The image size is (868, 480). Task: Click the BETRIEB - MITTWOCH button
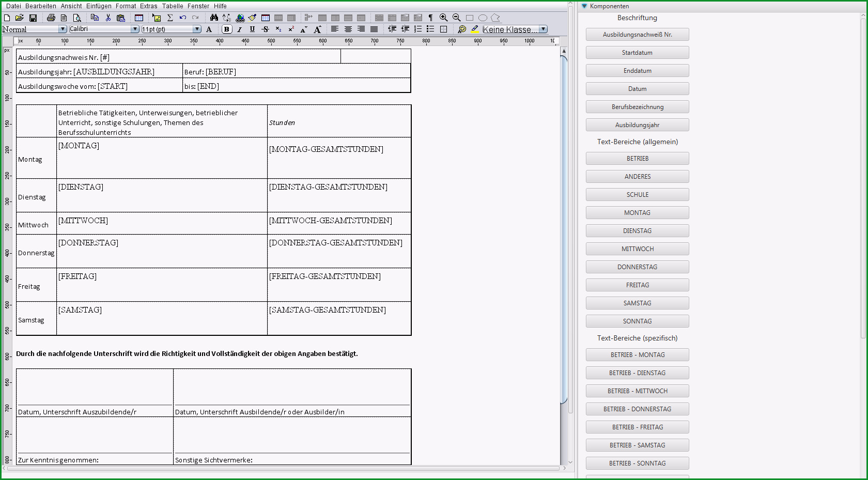click(638, 391)
